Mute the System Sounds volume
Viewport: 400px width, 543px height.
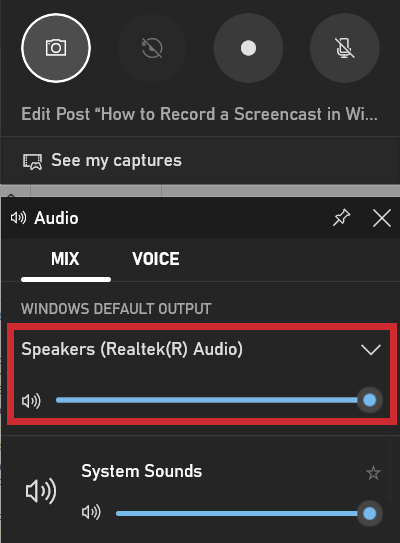click(x=91, y=512)
